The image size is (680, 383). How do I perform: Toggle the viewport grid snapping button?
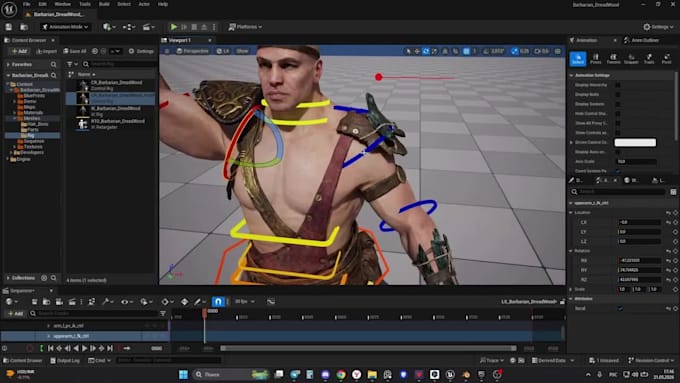466,51
